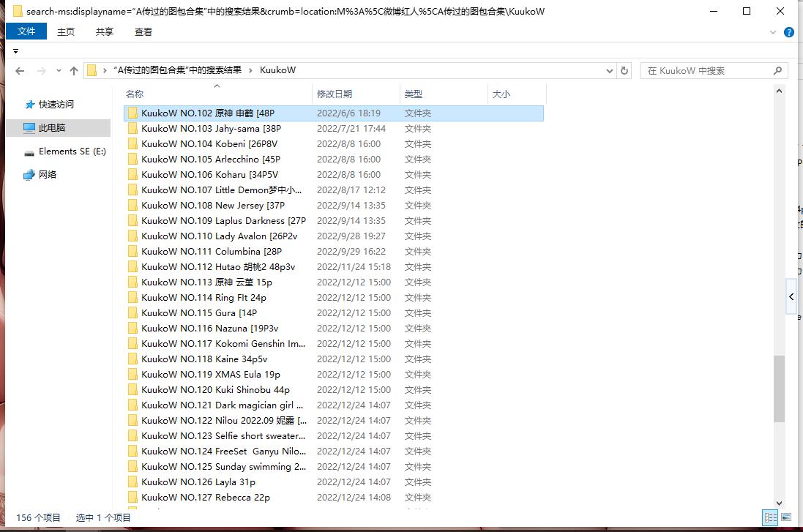Screen dimensions: 803x532
Task: Click date 2022/7/21 17:44 cell
Action: coord(351,129)
